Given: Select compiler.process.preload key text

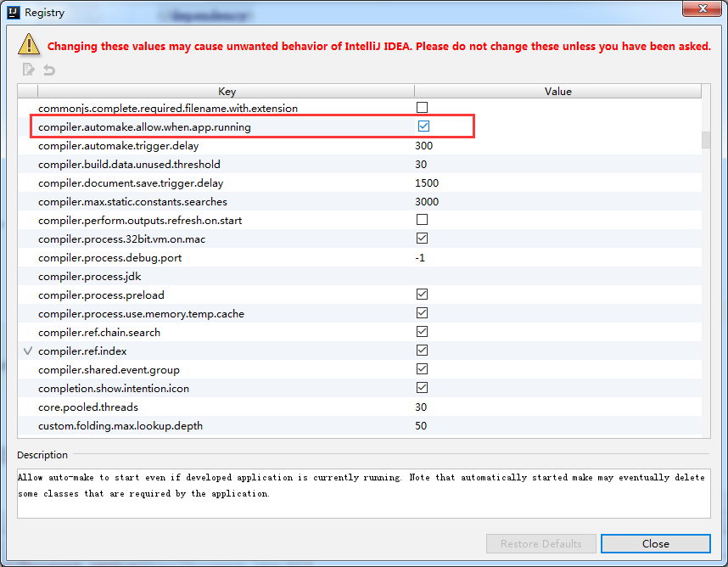Looking at the screenshot, I should (x=101, y=295).
